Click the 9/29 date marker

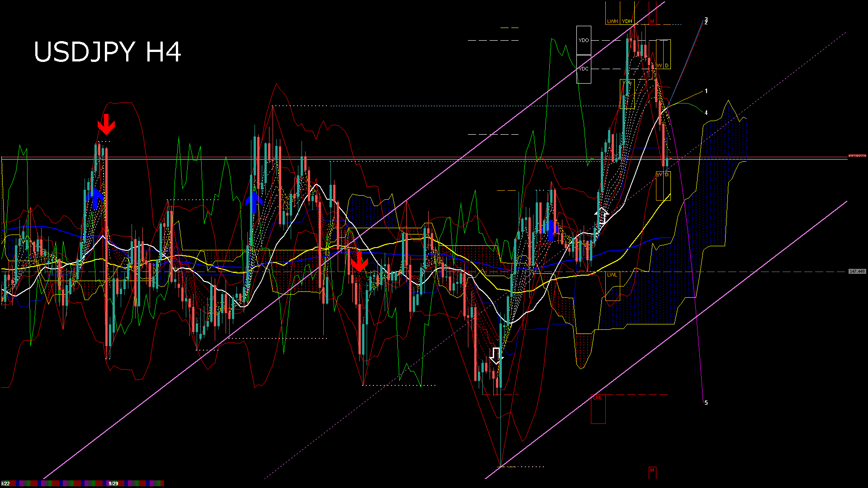[113, 483]
